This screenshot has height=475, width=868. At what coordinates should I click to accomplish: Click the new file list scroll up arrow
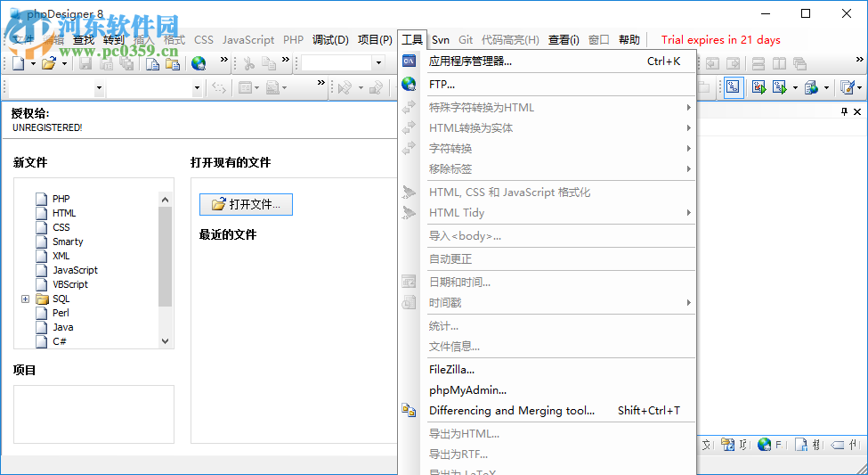pos(165,200)
